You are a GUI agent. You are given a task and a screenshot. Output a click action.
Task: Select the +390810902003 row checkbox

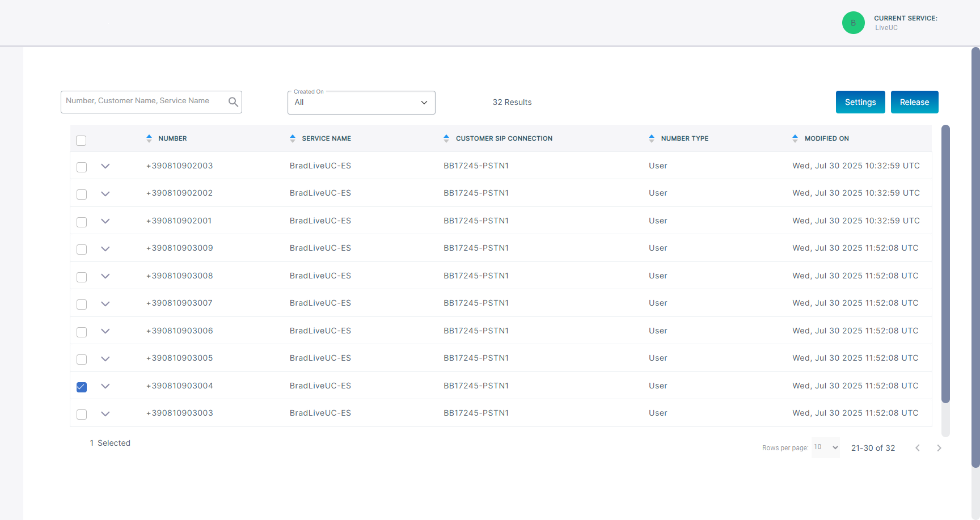(x=82, y=167)
